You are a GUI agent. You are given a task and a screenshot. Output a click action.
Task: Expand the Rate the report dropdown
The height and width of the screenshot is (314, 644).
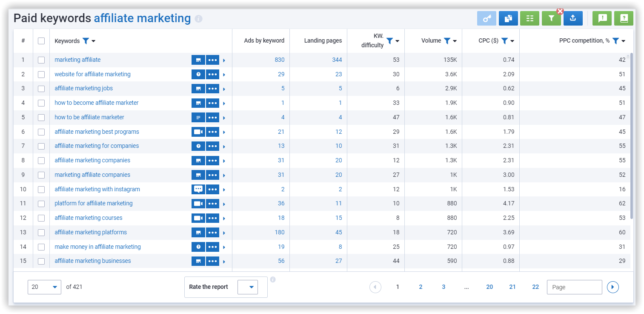(x=248, y=287)
